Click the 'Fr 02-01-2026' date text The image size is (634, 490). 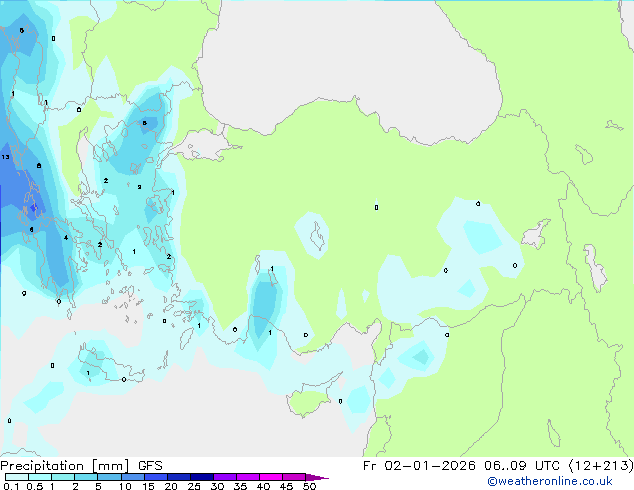coord(419,466)
